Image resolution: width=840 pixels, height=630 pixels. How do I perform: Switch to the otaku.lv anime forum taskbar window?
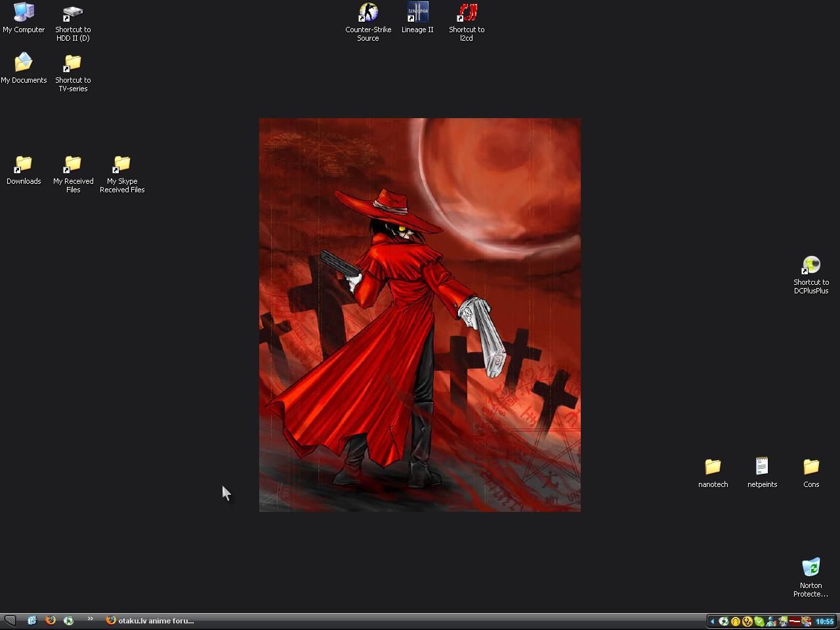150,621
